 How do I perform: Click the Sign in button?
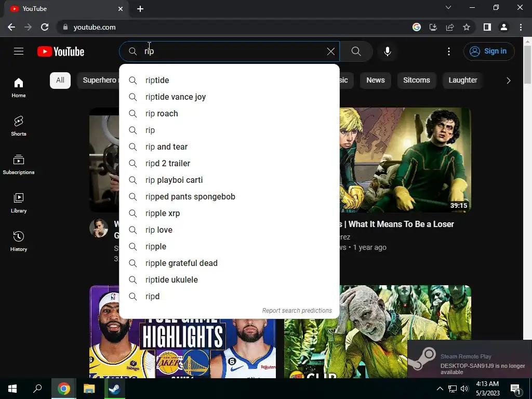(x=489, y=51)
